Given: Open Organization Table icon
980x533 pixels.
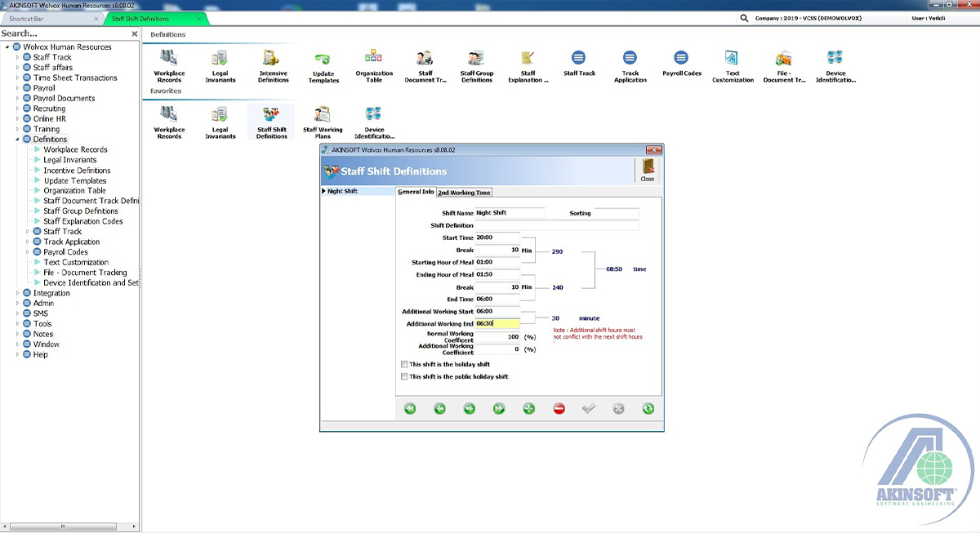Looking at the screenshot, I should click(374, 65).
